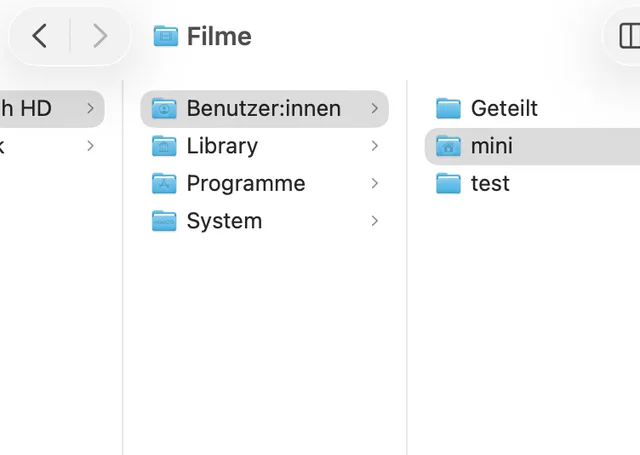Select the System folder icon
The image size is (640, 455).
[164, 221]
